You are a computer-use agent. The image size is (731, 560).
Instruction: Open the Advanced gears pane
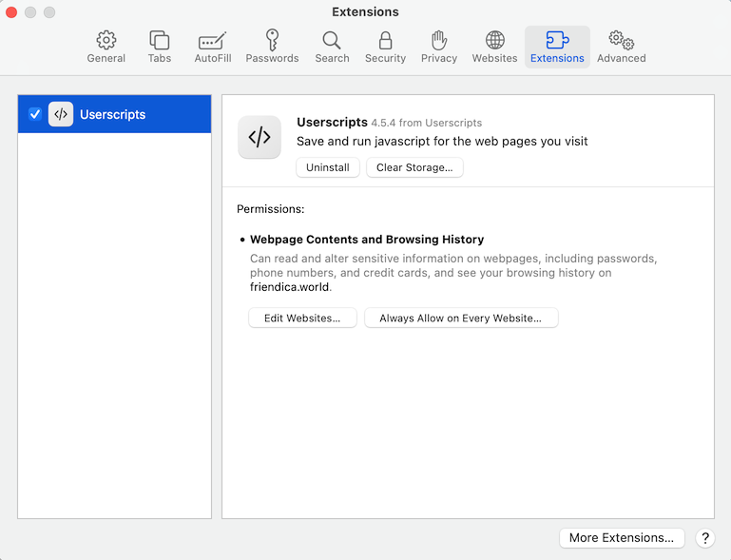(622, 48)
